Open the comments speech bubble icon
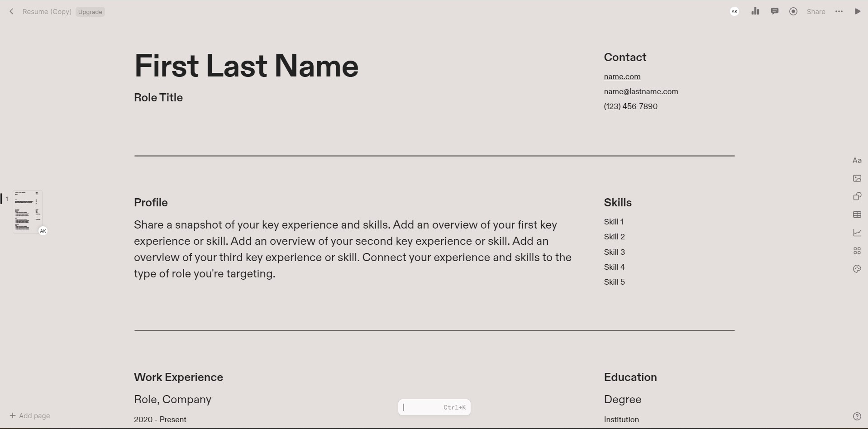This screenshot has width=868, height=429. (x=775, y=11)
